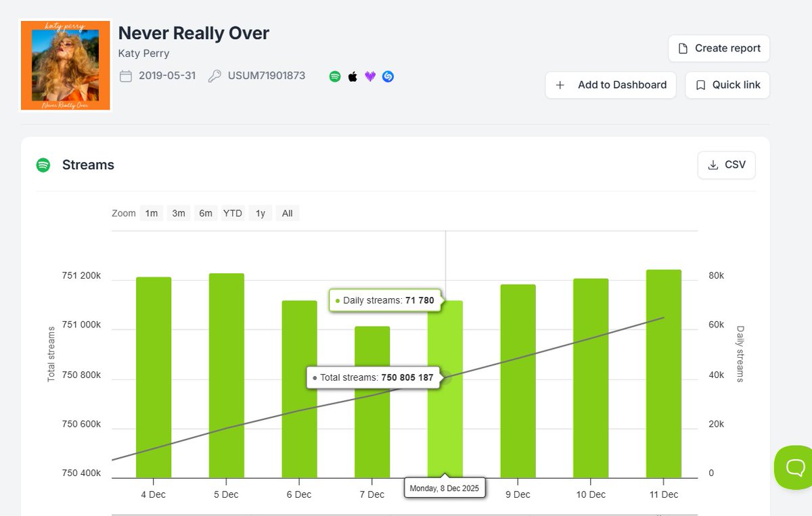Select the 5 Dec daily streams bar
This screenshot has width=812, height=516.
pos(227,375)
